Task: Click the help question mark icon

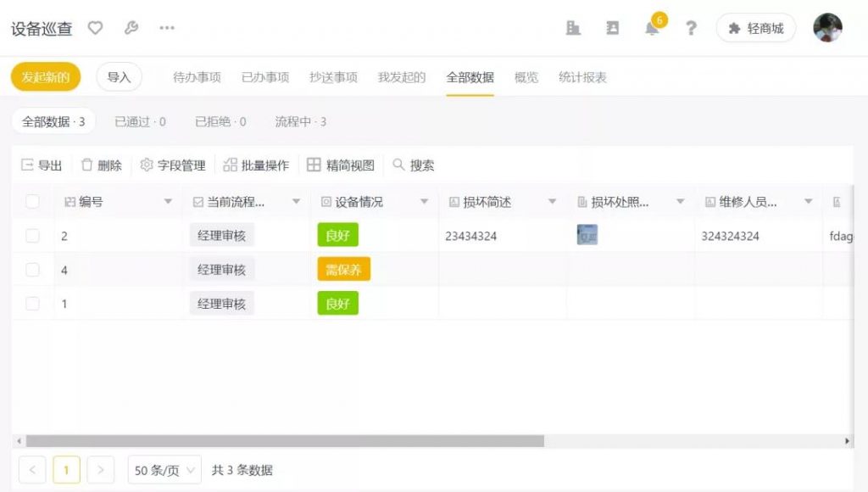Action: point(691,28)
